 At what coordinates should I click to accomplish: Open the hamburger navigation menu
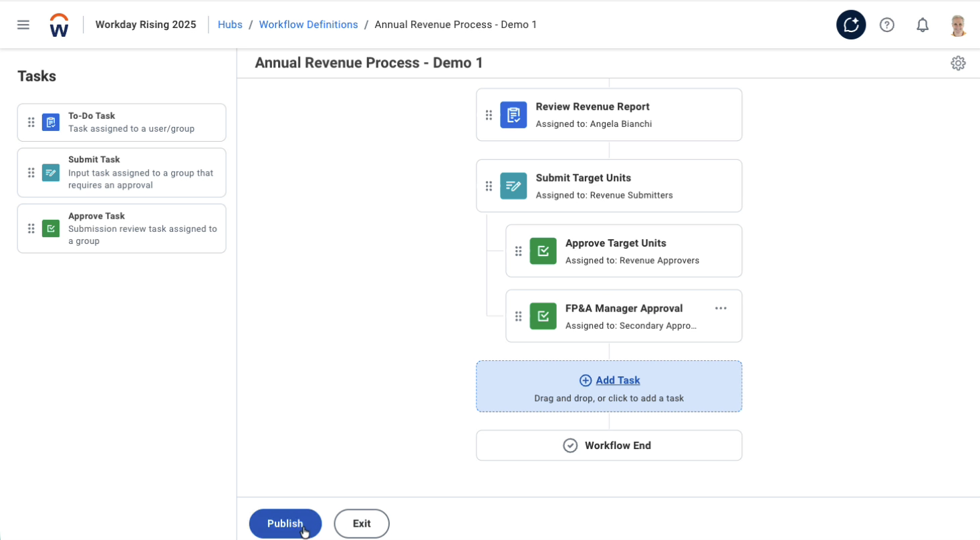click(x=23, y=25)
